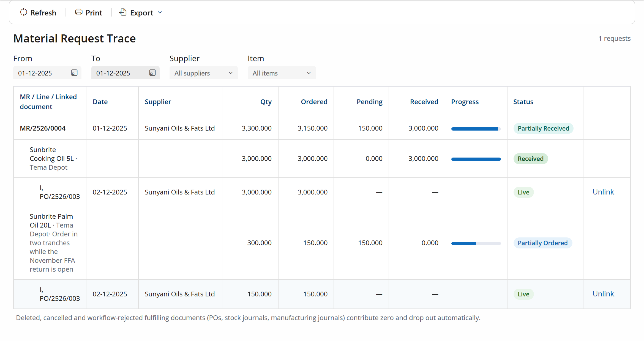This screenshot has width=644, height=341.
Task: Unlink the PO/2526/003 row with qty 3,000.000
Action: (603, 192)
